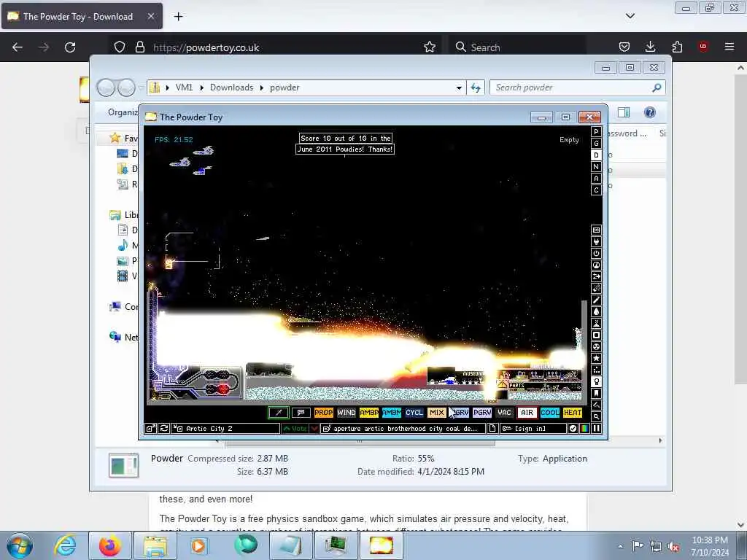
Task: Open the Force (arrows) element menu
Action: (596, 276)
